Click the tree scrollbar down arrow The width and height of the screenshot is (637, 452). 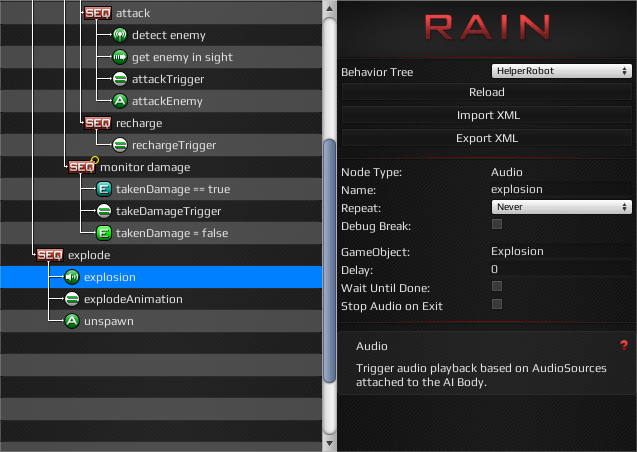[329, 444]
